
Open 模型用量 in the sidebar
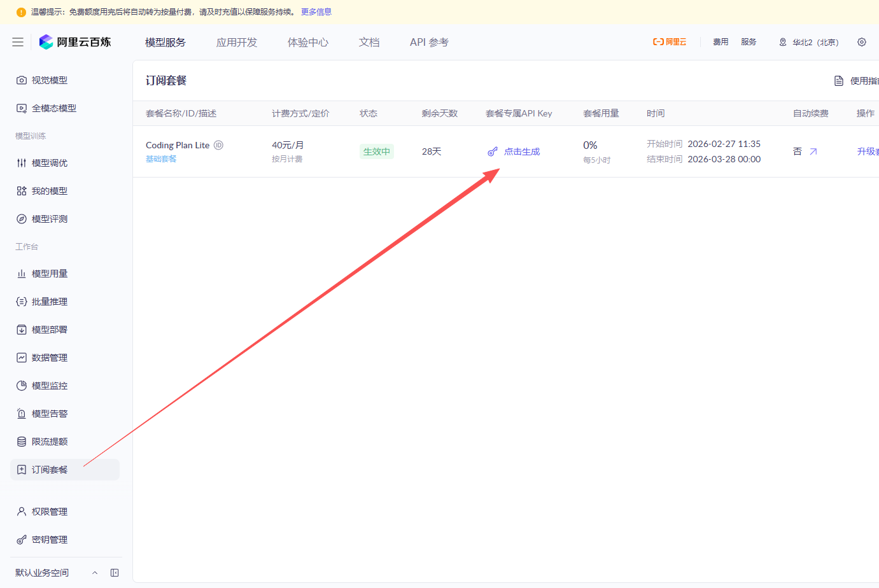(x=50, y=274)
